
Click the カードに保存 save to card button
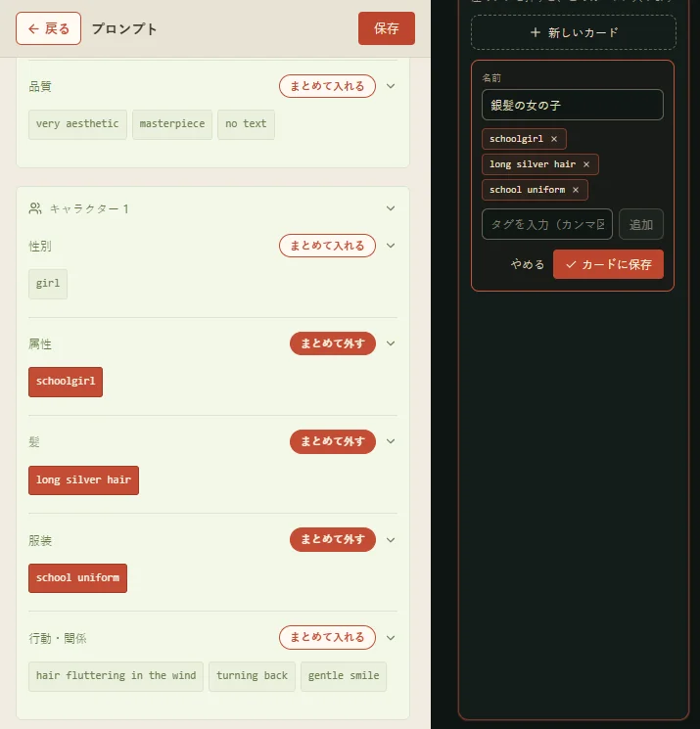608,264
